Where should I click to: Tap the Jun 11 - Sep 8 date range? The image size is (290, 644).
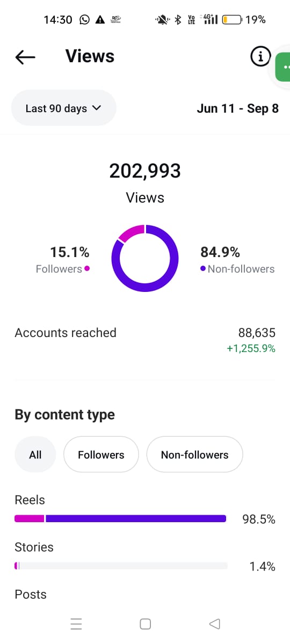[x=238, y=108]
